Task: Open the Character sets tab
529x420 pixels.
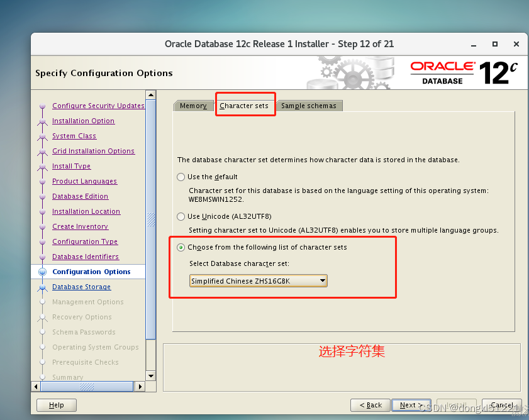Action: point(245,105)
